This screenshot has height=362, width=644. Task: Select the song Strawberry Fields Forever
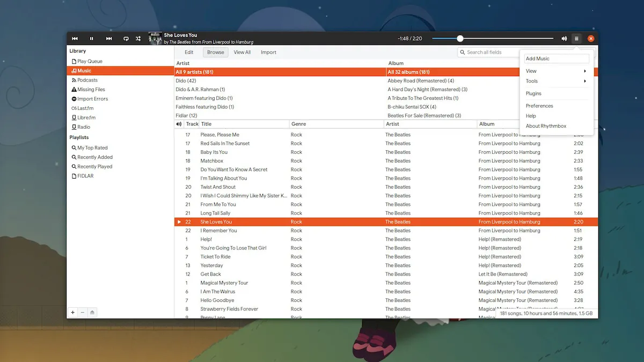(386, 309)
